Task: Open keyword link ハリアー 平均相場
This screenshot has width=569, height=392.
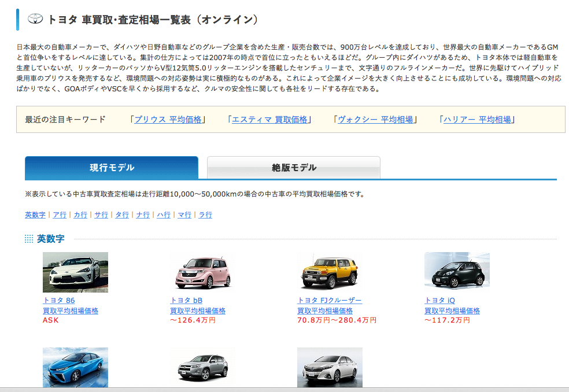Action: [477, 120]
